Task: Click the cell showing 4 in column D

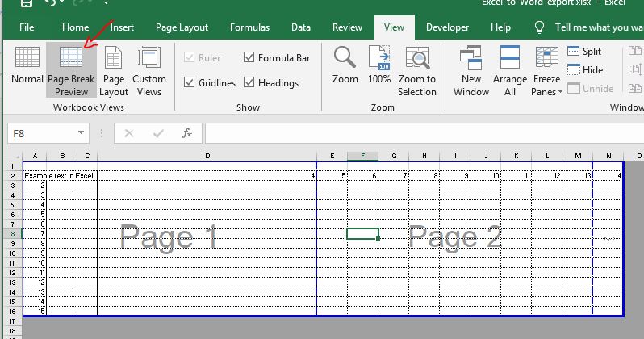Action: pos(207,176)
